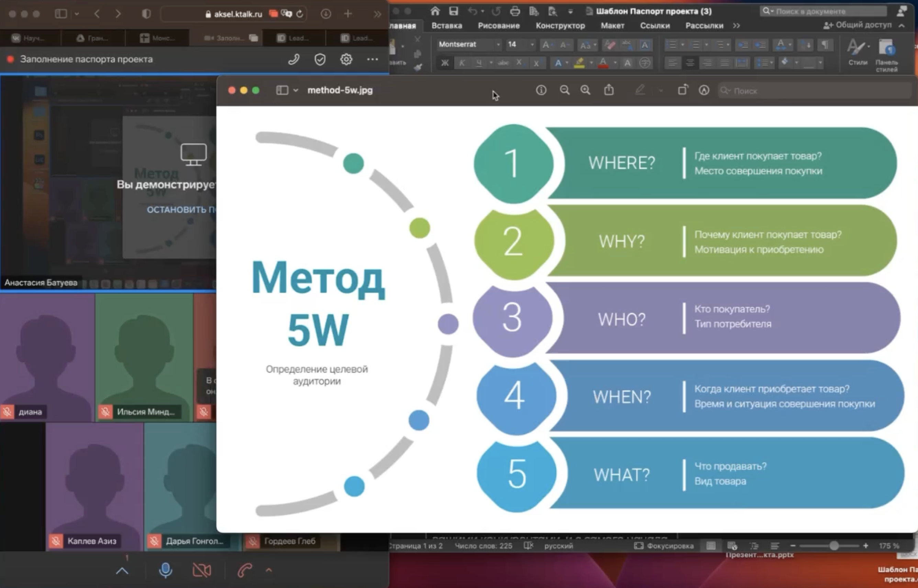Toggle the microphone in the call
Screen dimensions: 918x588
(x=165, y=570)
